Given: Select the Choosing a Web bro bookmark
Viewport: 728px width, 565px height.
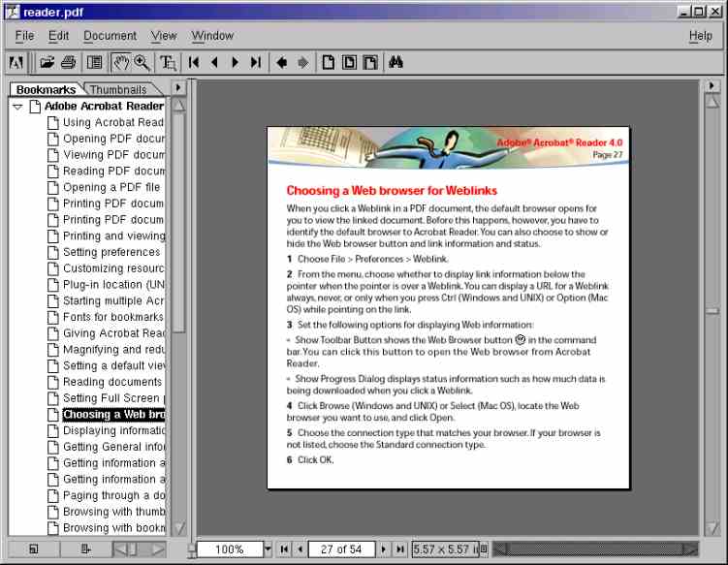Looking at the screenshot, I should pos(113,414).
